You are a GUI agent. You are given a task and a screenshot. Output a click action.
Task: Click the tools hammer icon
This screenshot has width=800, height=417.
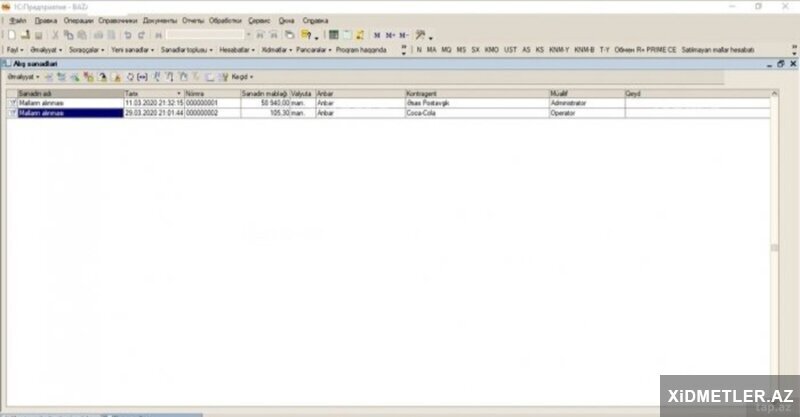421,34
